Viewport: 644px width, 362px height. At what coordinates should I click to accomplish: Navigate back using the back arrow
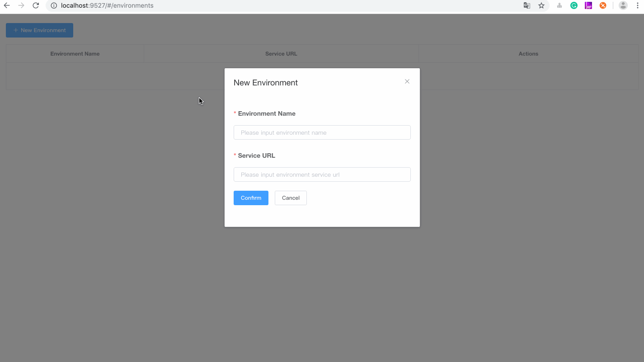[x=7, y=5]
